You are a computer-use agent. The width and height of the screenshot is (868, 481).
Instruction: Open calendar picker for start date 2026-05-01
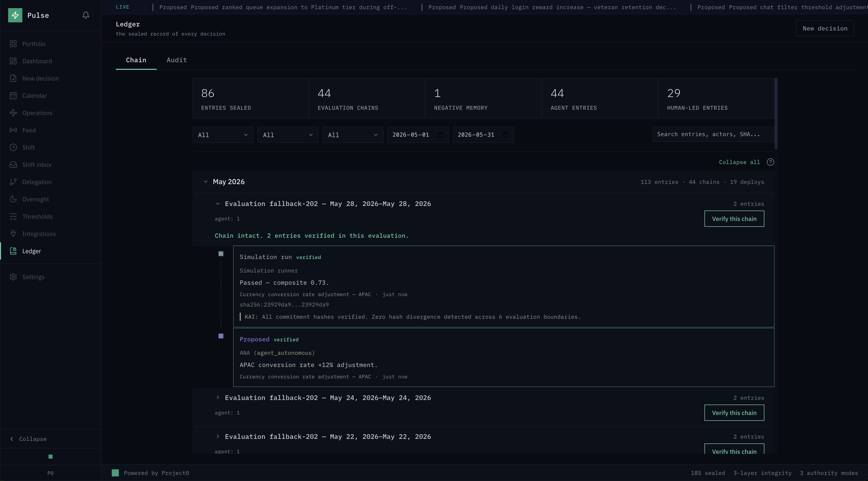440,135
